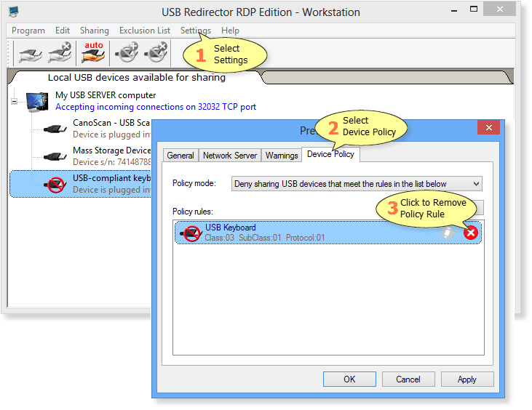Click the Apply button
532x410 pixels.
tap(467, 379)
